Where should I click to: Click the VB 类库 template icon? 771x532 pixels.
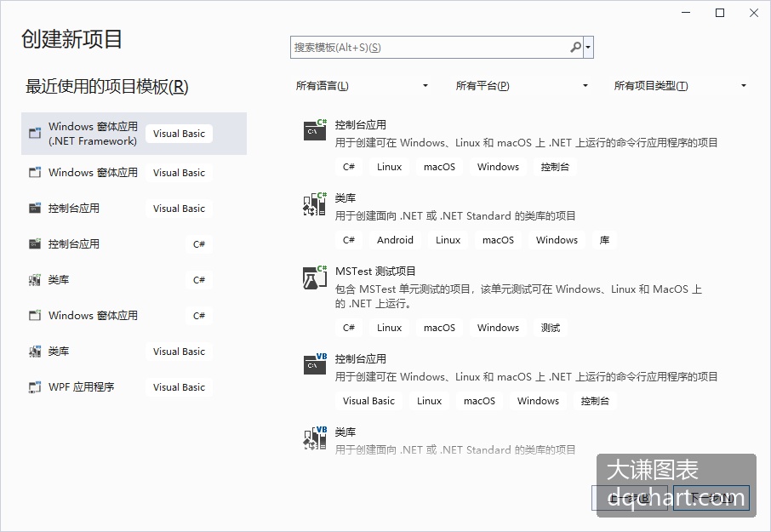(x=315, y=438)
